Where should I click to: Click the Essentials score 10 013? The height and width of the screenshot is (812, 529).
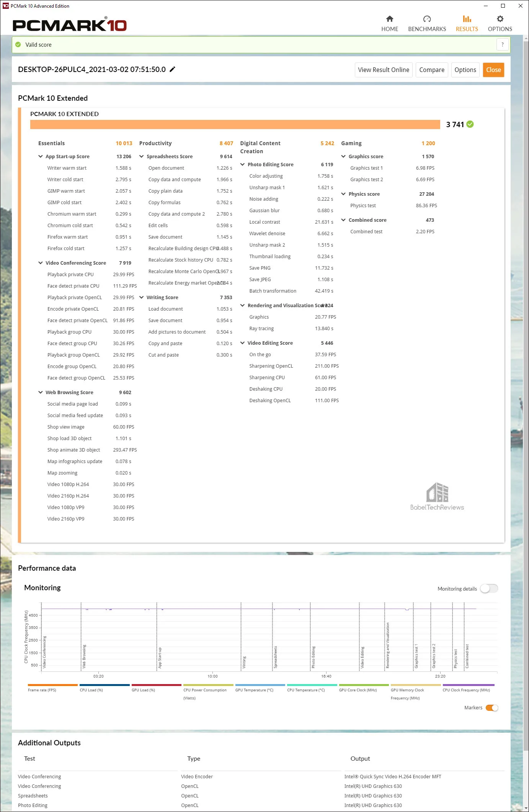click(124, 143)
